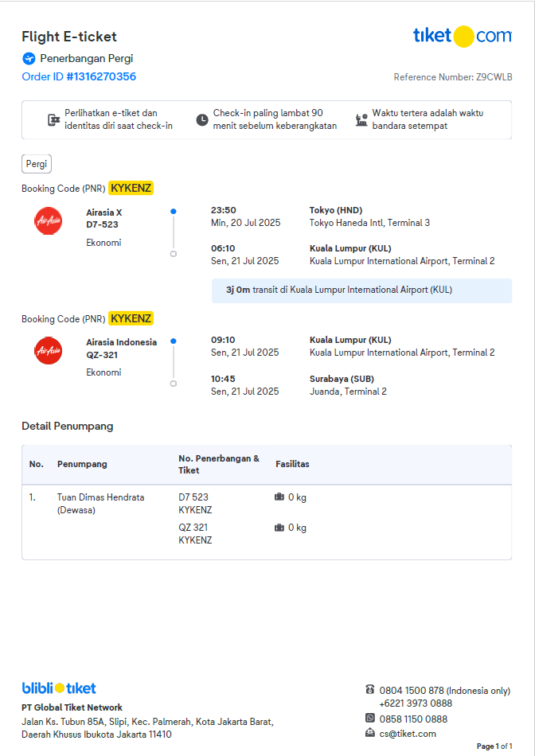Click the e-ticket identity card icon
Screen dimensions: 535x756
tap(53, 119)
